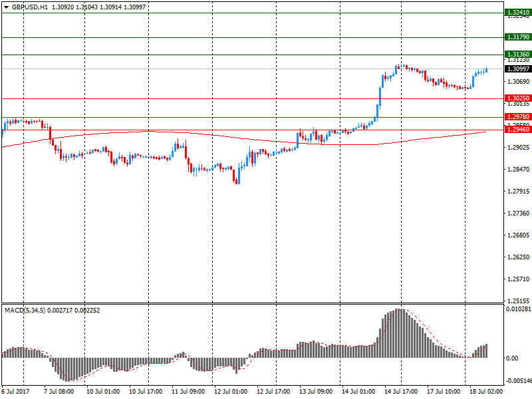The width and height of the screenshot is (532, 399).
Task: Select the MACD(5,34,5) indicator label
Action: (25, 311)
